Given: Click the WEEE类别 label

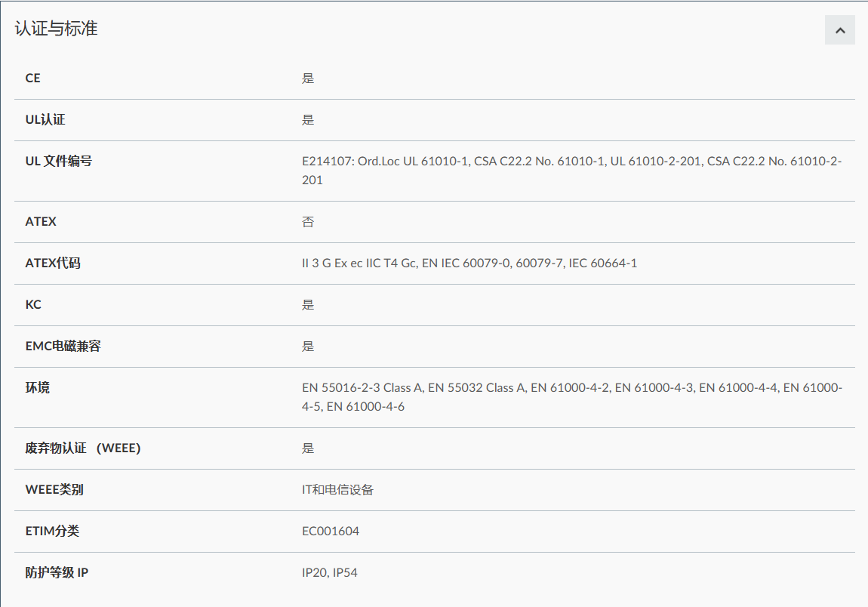Looking at the screenshot, I should (x=54, y=489).
